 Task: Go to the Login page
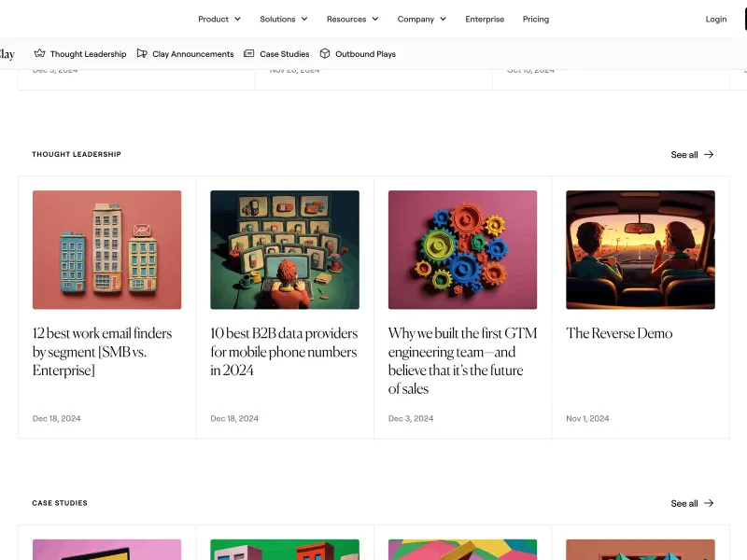pyautogui.click(x=716, y=19)
